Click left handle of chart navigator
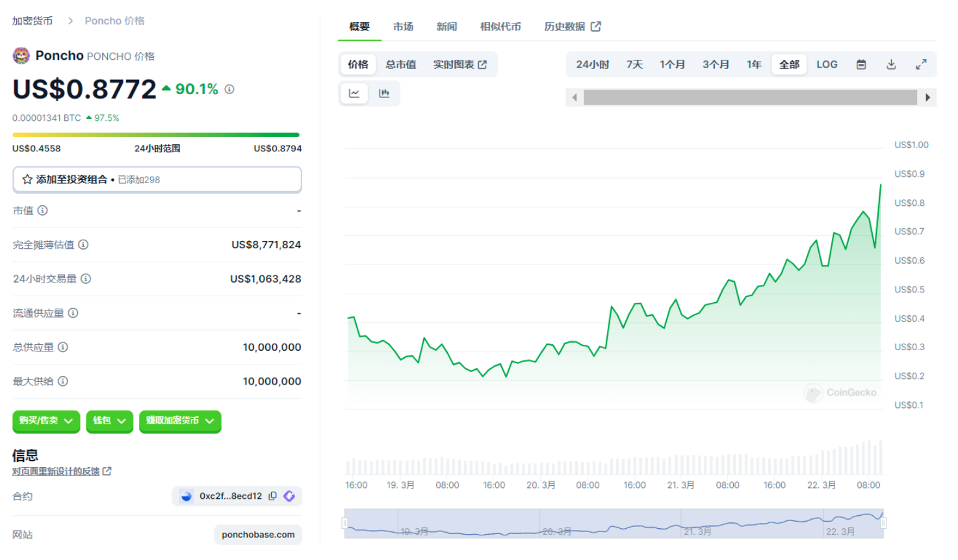 point(344,523)
